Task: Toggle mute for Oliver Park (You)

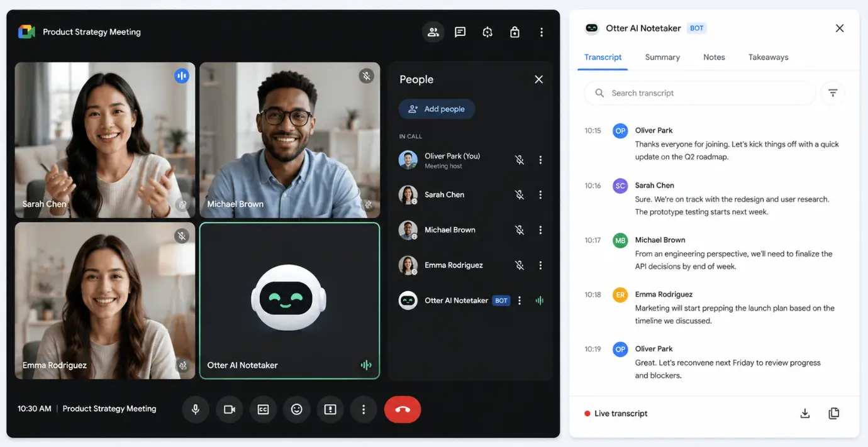Action: pyautogui.click(x=520, y=160)
